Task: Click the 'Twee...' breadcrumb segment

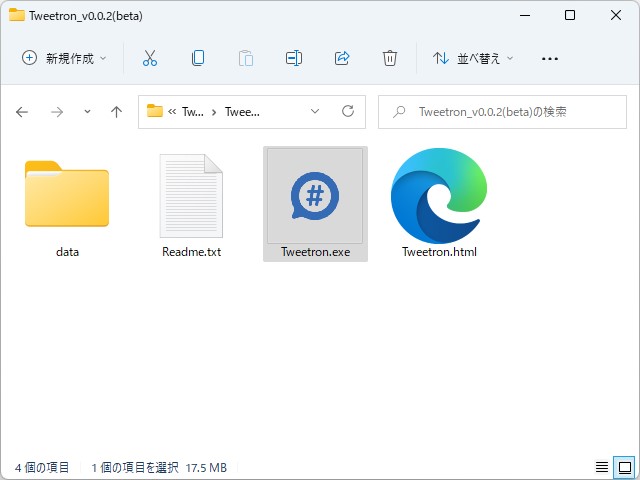Action: click(242, 112)
